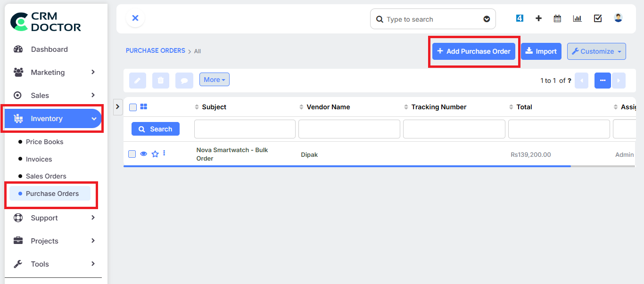Image resolution: width=644 pixels, height=284 pixels.
Task: Open the user profile avatar
Action: pyautogui.click(x=618, y=18)
